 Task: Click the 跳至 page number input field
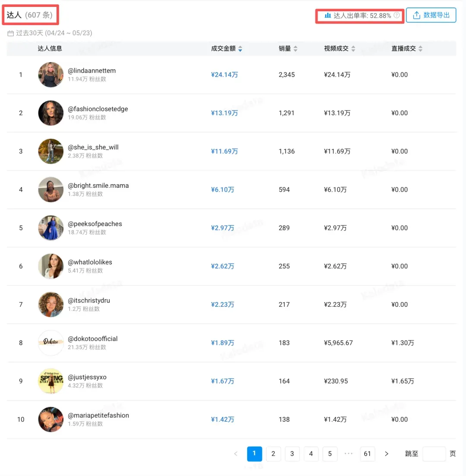(x=434, y=454)
